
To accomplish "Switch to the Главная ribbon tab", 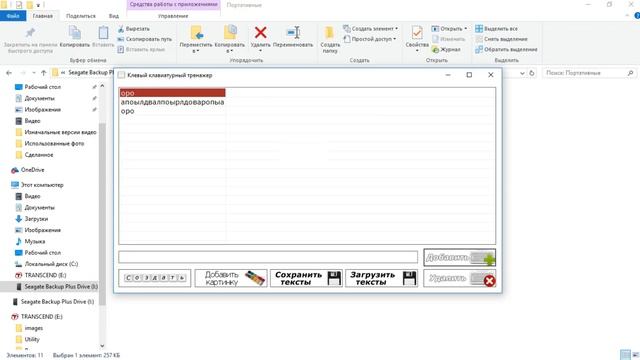I will pyautogui.click(x=43, y=16).
